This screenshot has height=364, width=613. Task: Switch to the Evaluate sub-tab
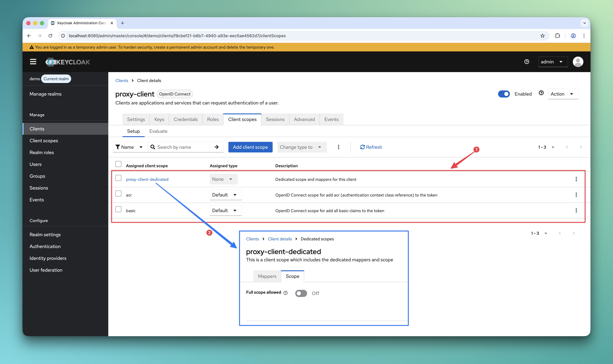(158, 131)
